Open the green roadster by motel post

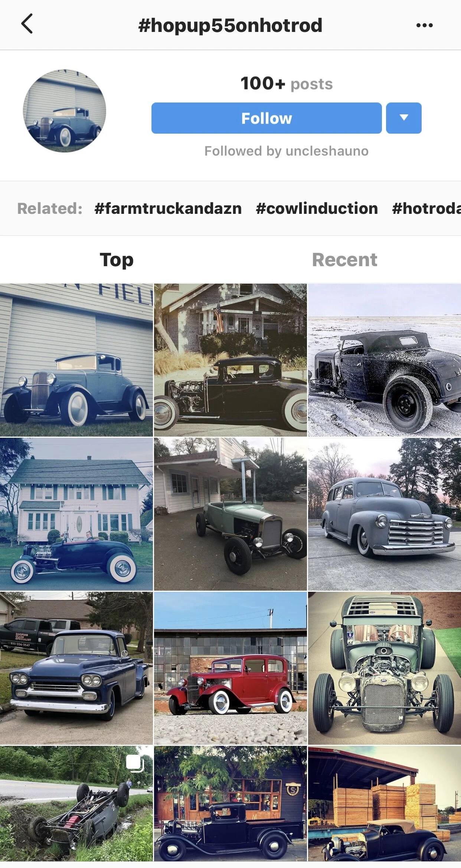[230, 514]
